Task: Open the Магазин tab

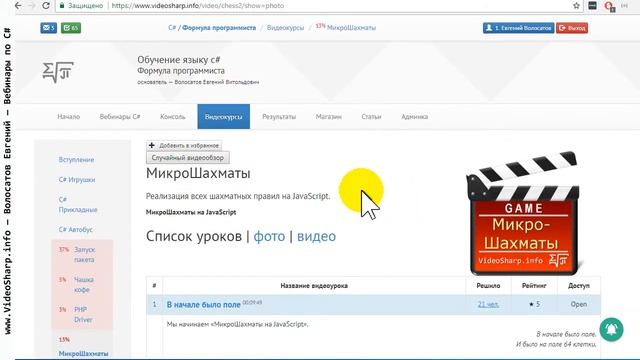Action: (x=329, y=117)
